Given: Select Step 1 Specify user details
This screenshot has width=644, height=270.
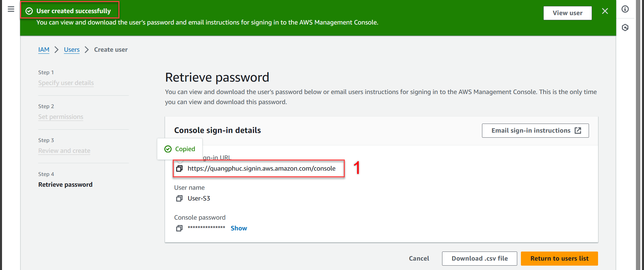Looking at the screenshot, I should coord(66,83).
